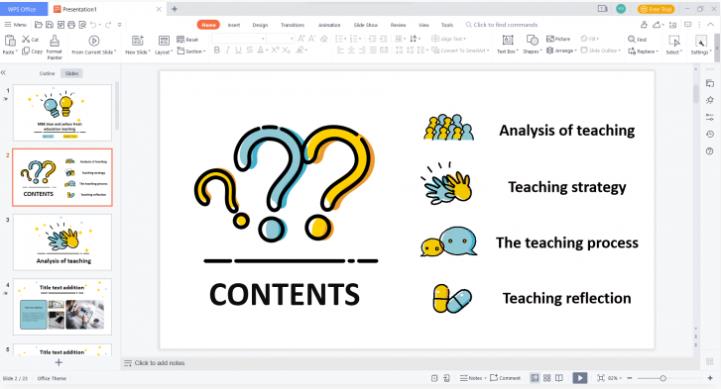Click the Copy button

click(32, 51)
